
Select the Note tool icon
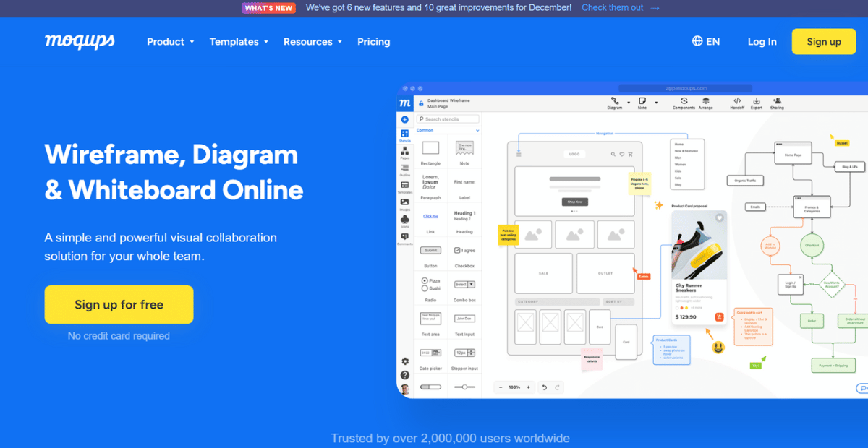[x=642, y=101]
